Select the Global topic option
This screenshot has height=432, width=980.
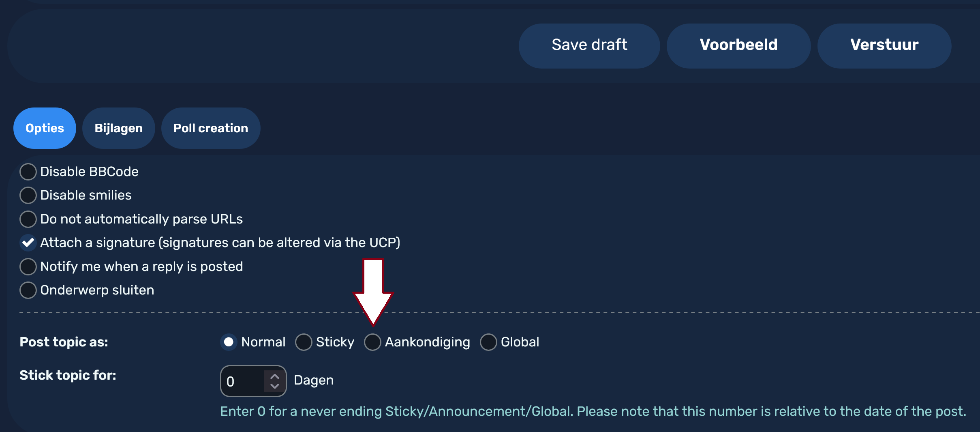point(488,342)
